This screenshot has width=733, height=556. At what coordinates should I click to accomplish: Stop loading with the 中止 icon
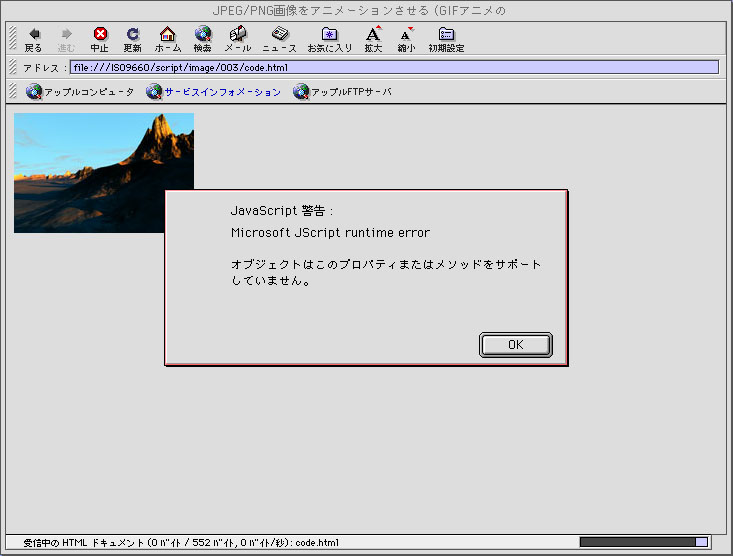[100, 34]
